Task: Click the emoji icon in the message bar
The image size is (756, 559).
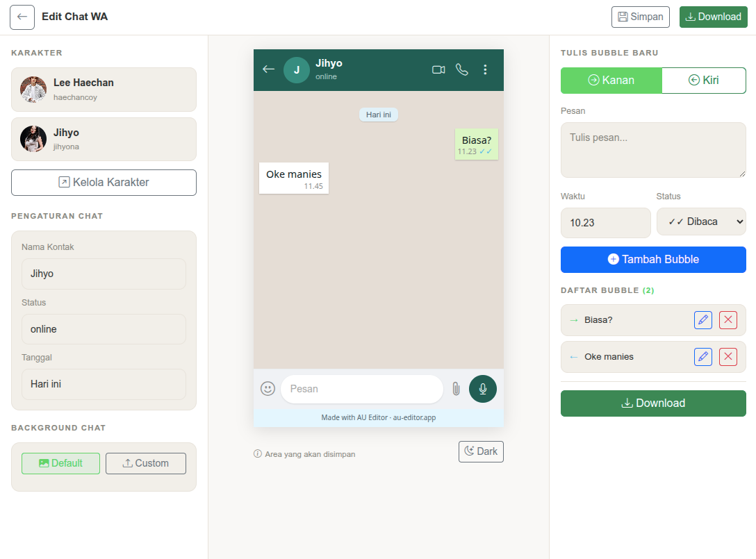Action: [268, 389]
